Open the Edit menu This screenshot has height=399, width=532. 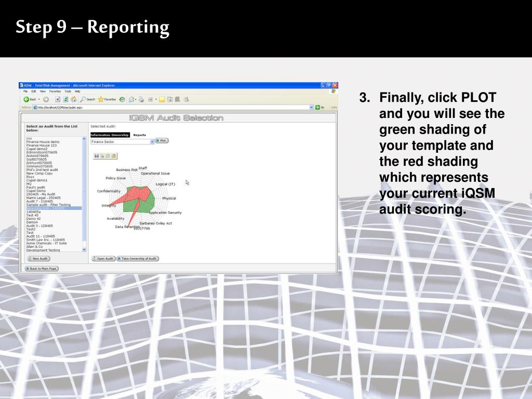[34, 91]
